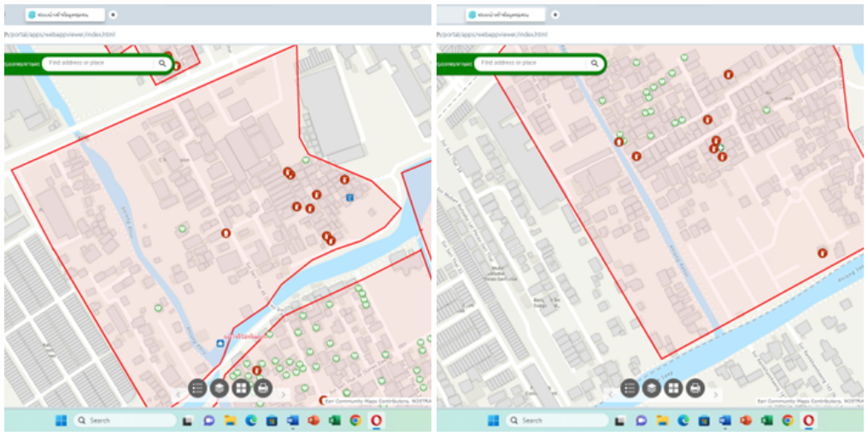Focus the 'Find address or place' field, left map
This screenshot has height=436, width=868.
pos(98,63)
